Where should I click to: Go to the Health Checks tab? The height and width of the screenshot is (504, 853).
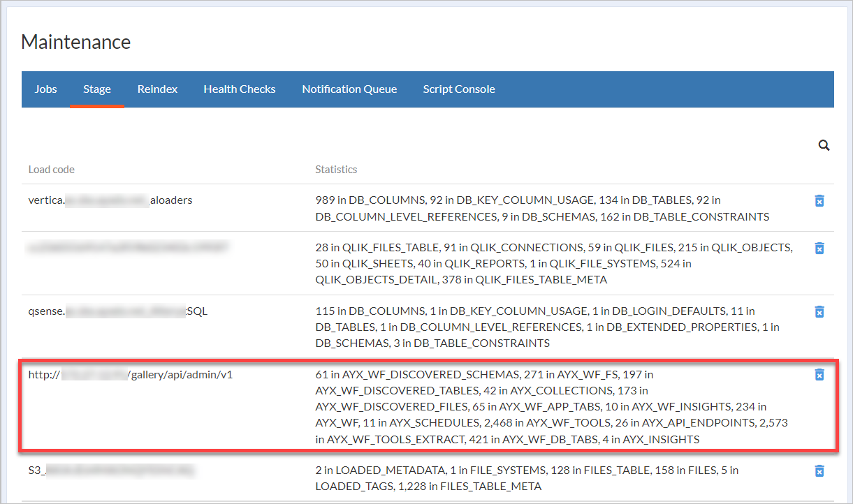pyautogui.click(x=240, y=89)
